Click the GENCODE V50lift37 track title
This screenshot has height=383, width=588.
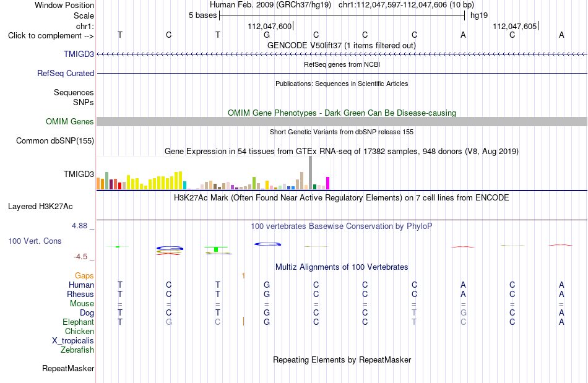(342, 45)
